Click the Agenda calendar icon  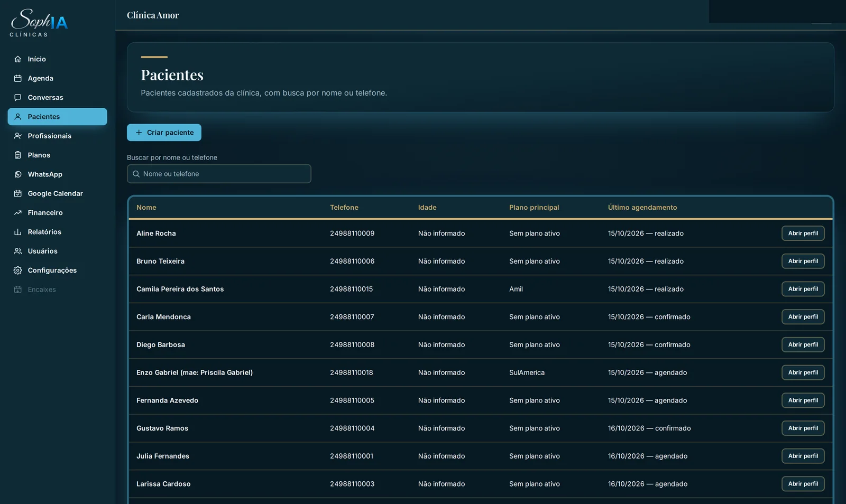[18, 78]
